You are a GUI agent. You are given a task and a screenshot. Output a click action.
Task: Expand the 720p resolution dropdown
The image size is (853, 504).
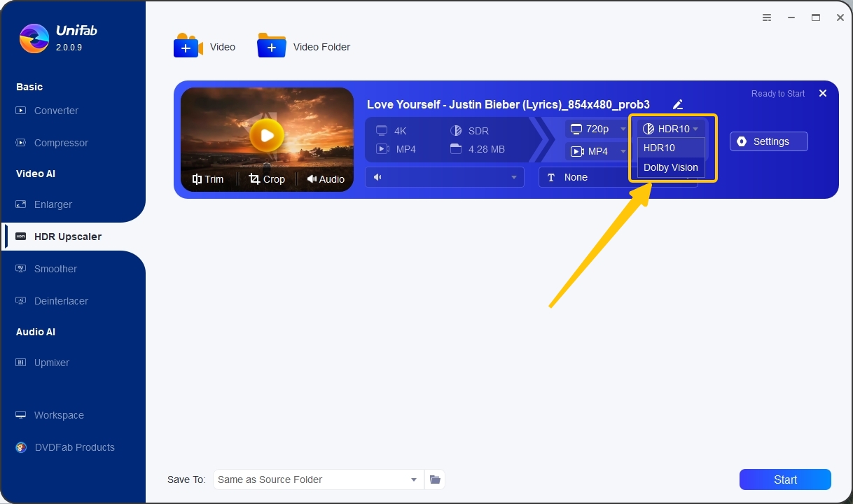pyautogui.click(x=597, y=129)
